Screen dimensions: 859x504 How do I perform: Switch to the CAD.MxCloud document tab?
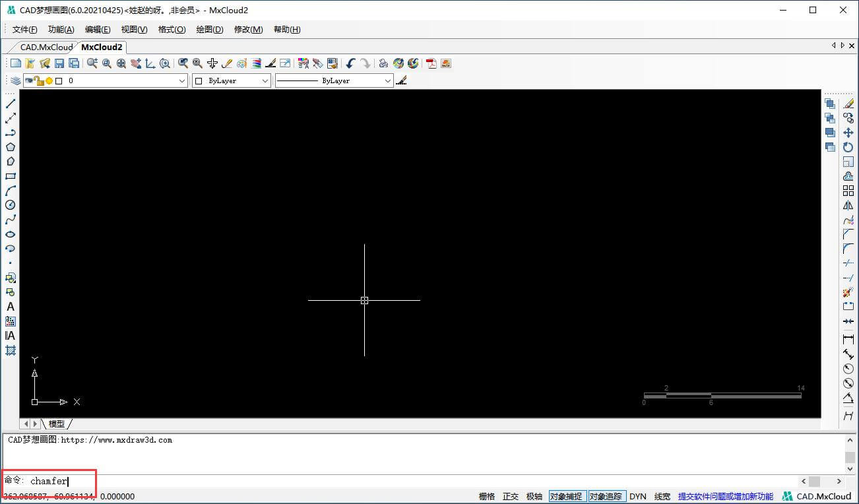click(x=46, y=47)
